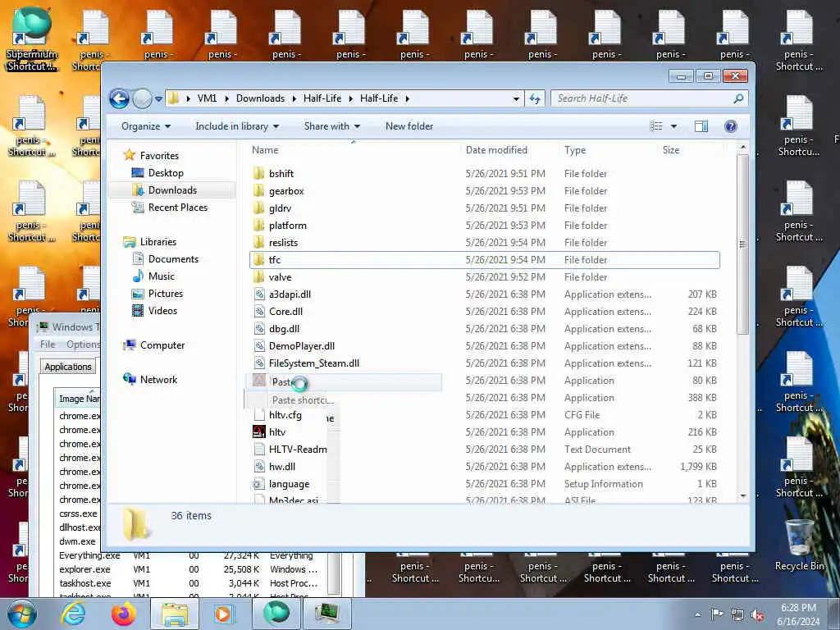
Task: Open the Windows Start button
Action: point(22,614)
